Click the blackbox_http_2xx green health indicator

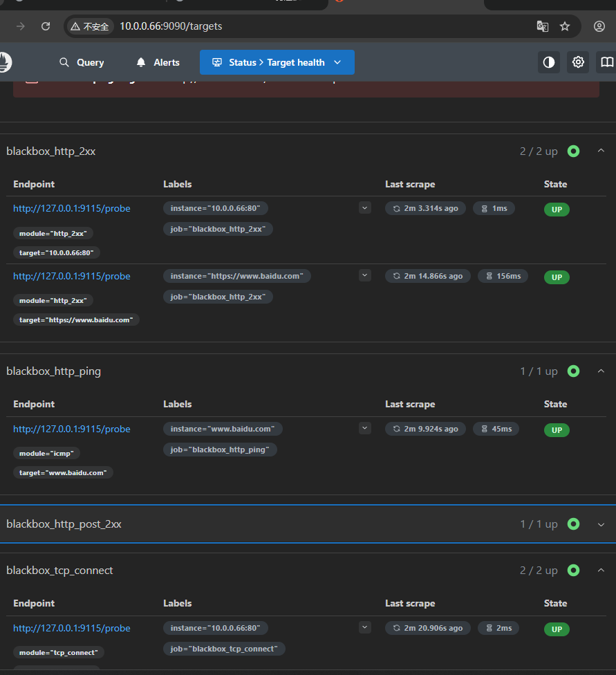click(x=573, y=151)
